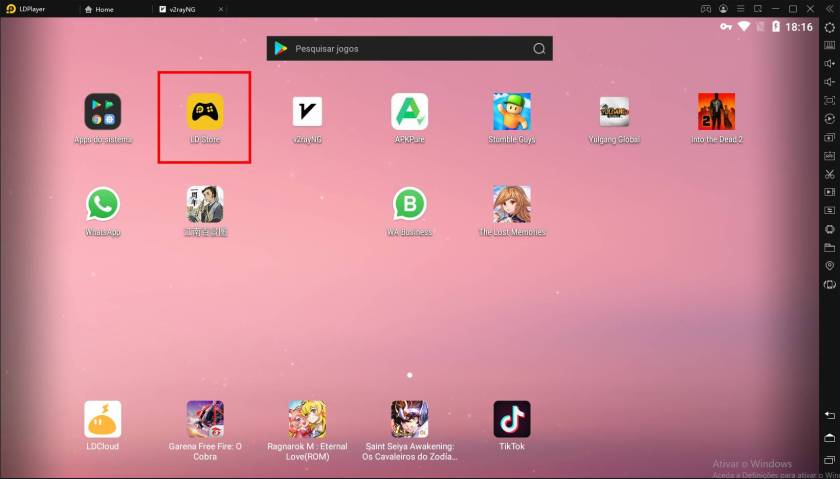This screenshot has height=479, width=840.
Task: Open the LDCloud app
Action: tap(103, 419)
